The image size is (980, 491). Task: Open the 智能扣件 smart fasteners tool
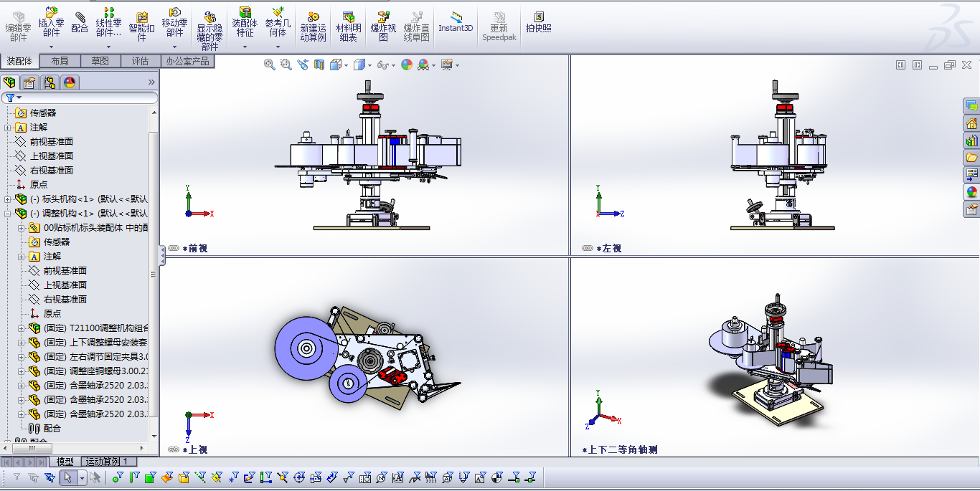(141, 26)
